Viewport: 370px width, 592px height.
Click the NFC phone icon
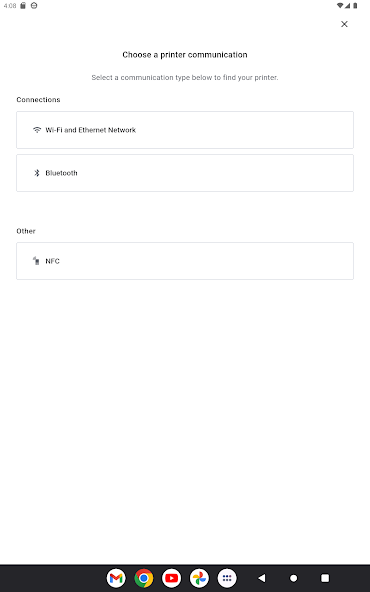coord(36,261)
